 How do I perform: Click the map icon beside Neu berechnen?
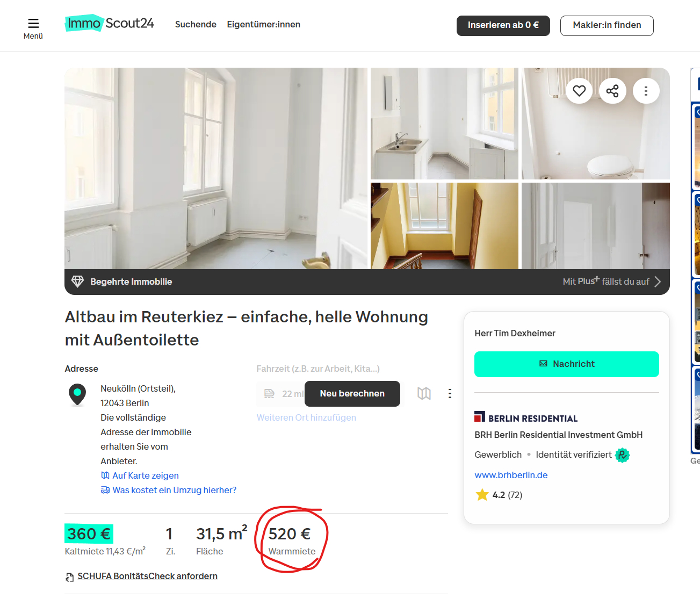click(424, 394)
